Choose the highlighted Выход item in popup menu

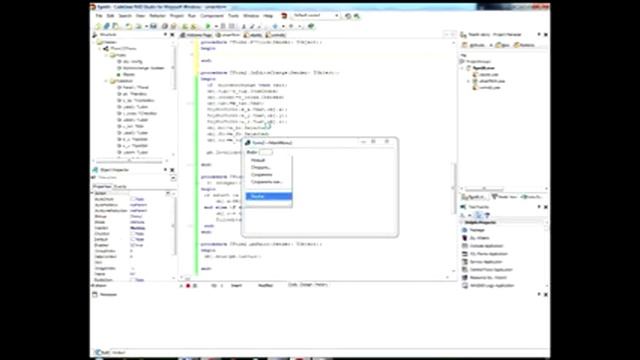pos(269,196)
